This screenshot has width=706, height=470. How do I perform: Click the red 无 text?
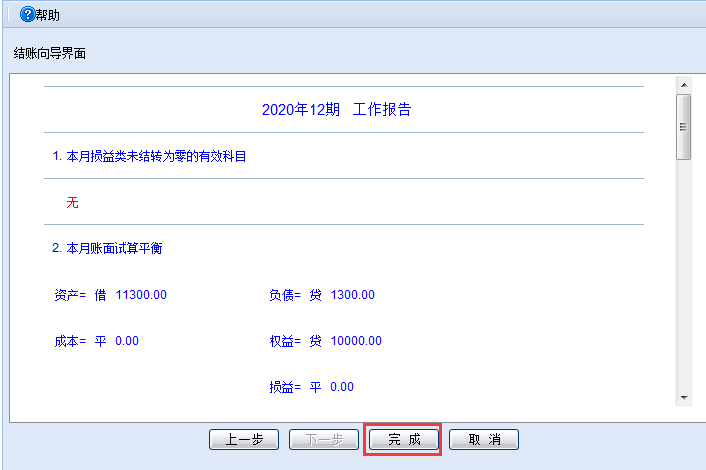[x=72, y=203]
